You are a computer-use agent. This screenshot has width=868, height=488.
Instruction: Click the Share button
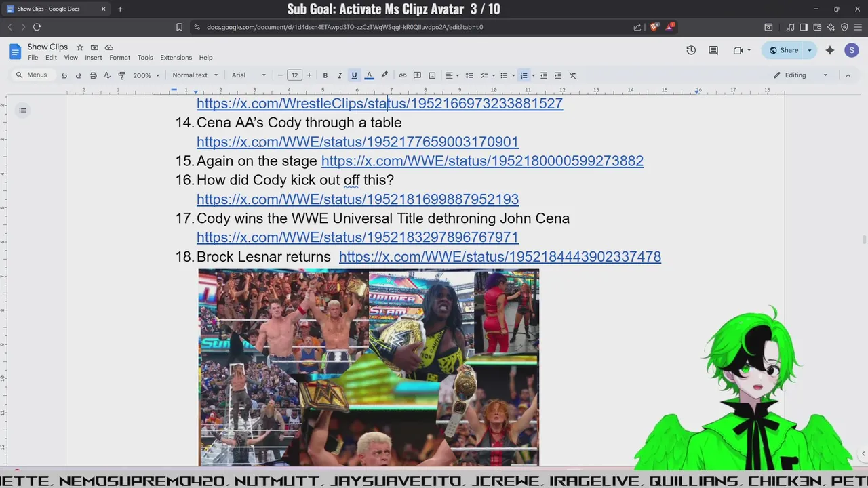tap(783, 50)
